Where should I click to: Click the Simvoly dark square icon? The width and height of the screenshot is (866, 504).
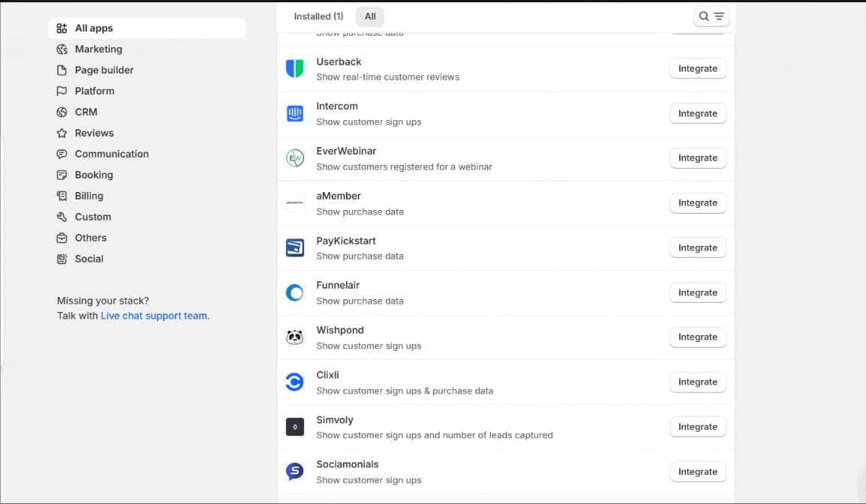click(295, 427)
